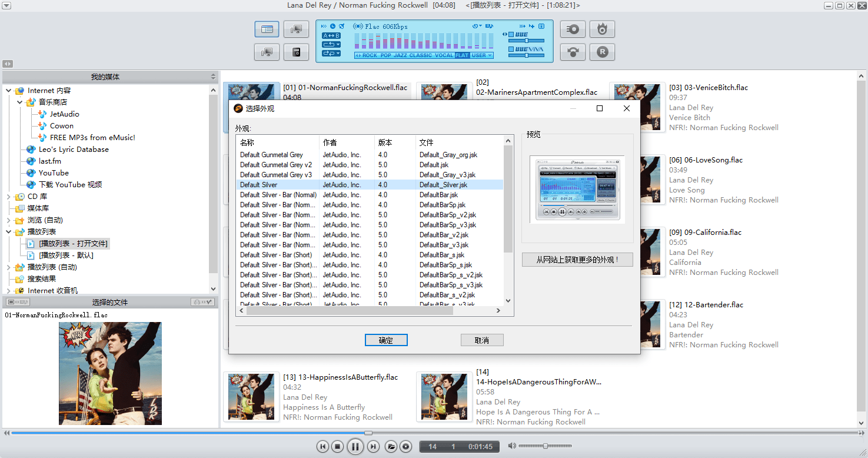Image resolution: width=868 pixels, height=458 pixels.
Task: Open [播放列表 - 默认] playlist
Action: [66, 255]
